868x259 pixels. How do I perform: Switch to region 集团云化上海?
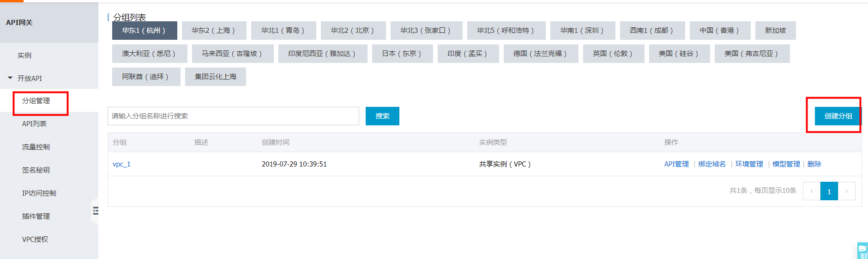[x=216, y=77]
